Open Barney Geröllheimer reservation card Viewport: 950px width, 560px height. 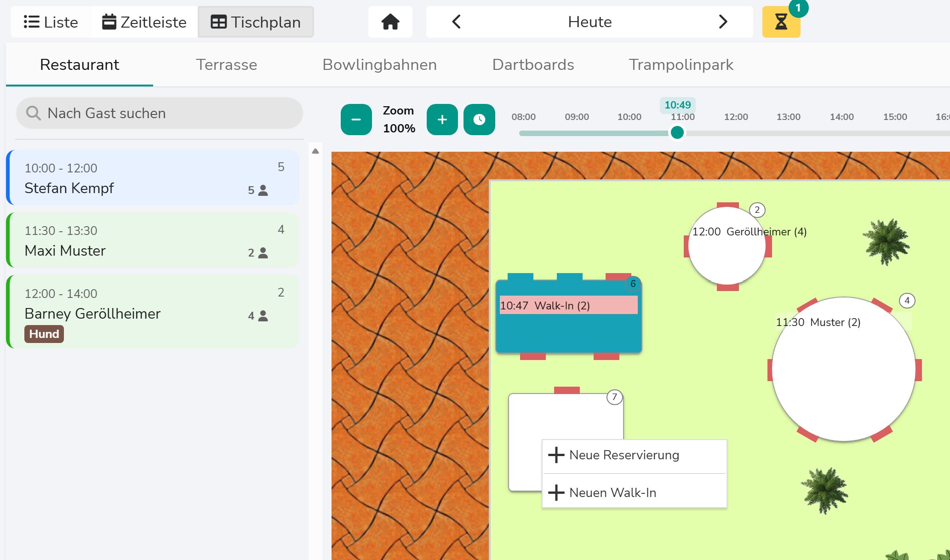[153, 312]
